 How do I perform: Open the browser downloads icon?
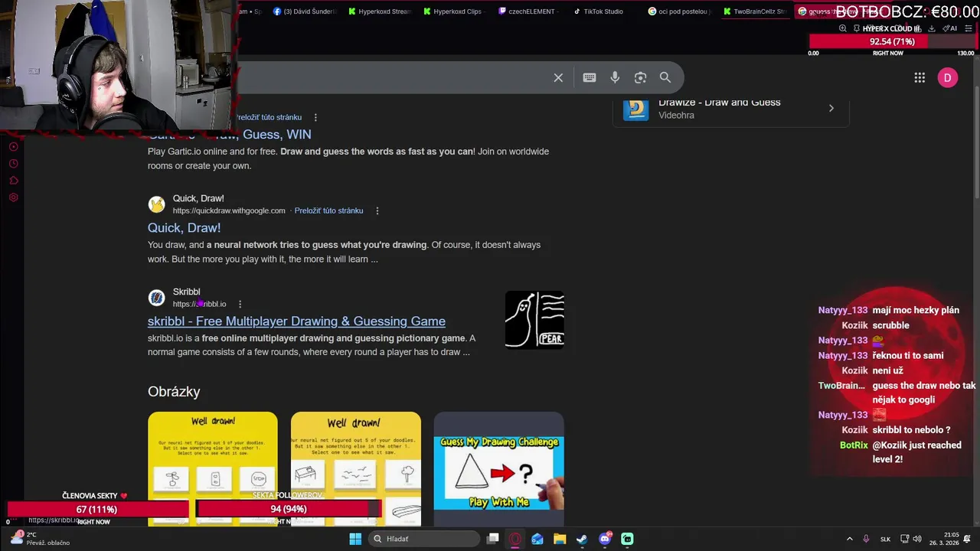tap(932, 28)
